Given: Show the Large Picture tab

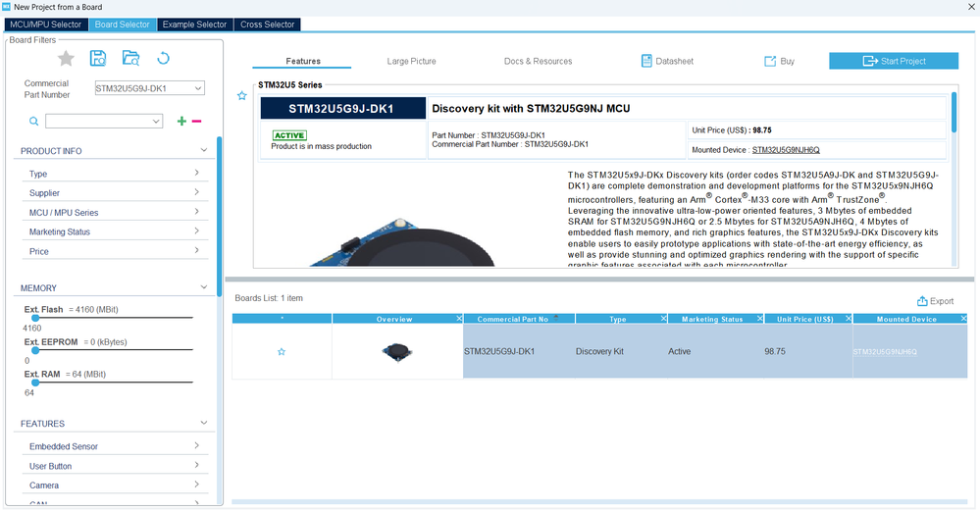Looking at the screenshot, I should click(x=411, y=61).
